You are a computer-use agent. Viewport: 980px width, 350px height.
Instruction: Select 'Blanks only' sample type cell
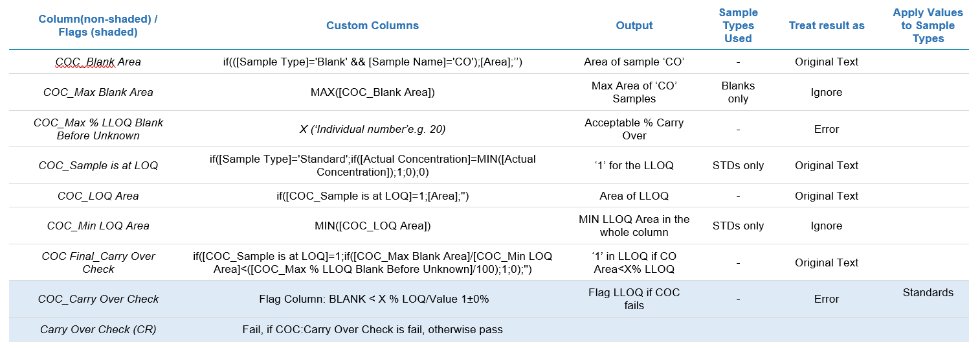(x=738, y=93)
